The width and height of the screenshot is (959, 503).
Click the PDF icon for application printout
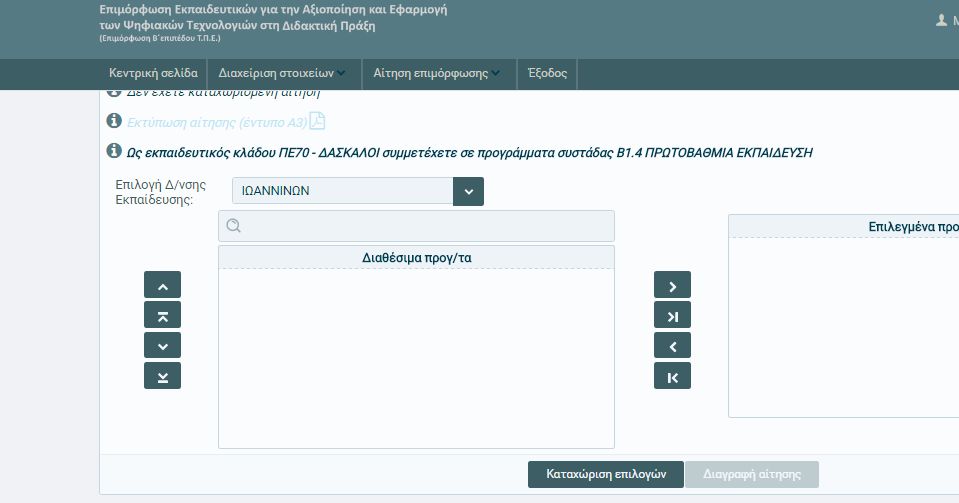(x=317, y=121)
